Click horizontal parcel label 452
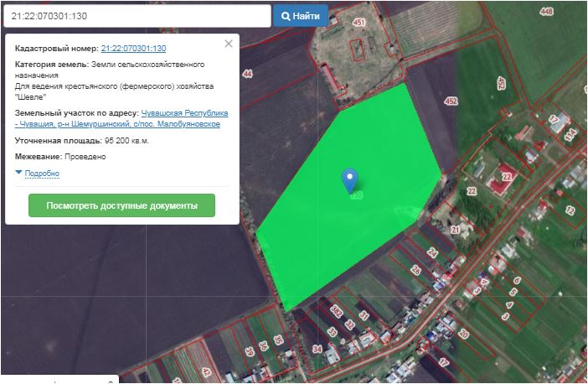Image resolution: width=588 pixels, height=384 pixels. 451,101
